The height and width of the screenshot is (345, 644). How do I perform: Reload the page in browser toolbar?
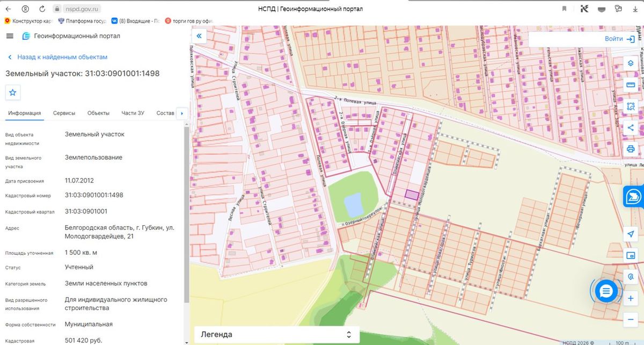click(x=41, y=9)
